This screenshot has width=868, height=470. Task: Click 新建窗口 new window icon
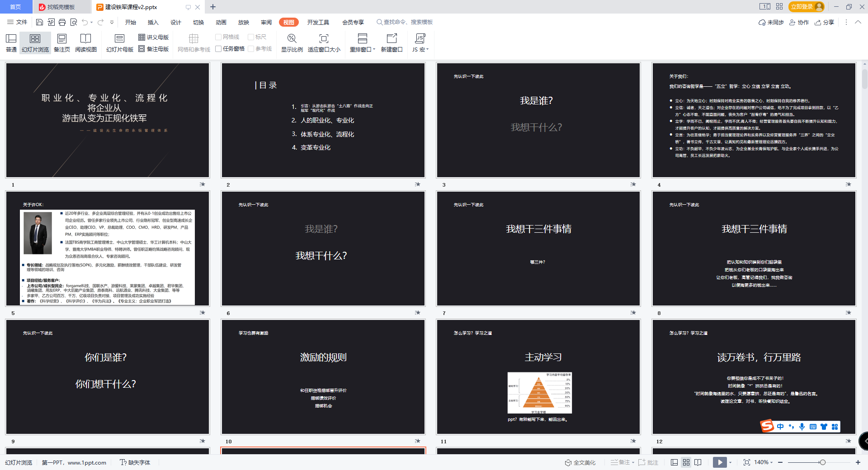coord(392,39)
